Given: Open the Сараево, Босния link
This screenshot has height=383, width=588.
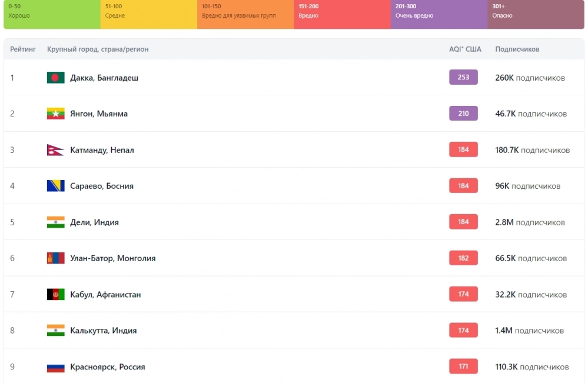Looking at the screenshot, I should coord(102,186).
